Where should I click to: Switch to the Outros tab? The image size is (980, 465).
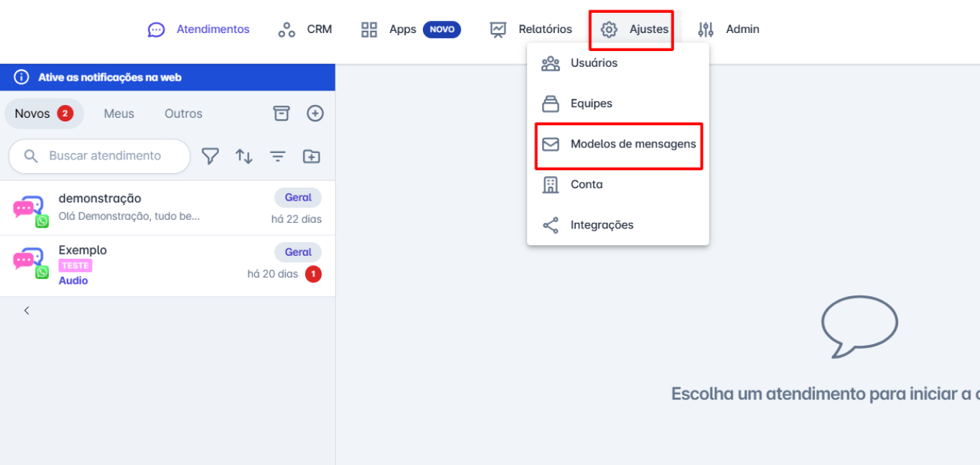(x=183, y=114)
